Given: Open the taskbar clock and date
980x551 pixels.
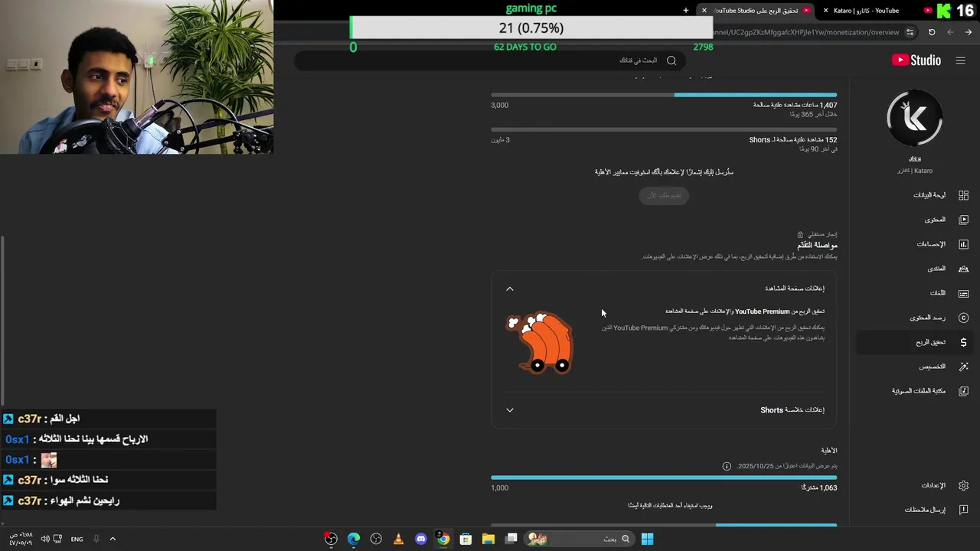Looking at the screenshot, I should (21, 539).
